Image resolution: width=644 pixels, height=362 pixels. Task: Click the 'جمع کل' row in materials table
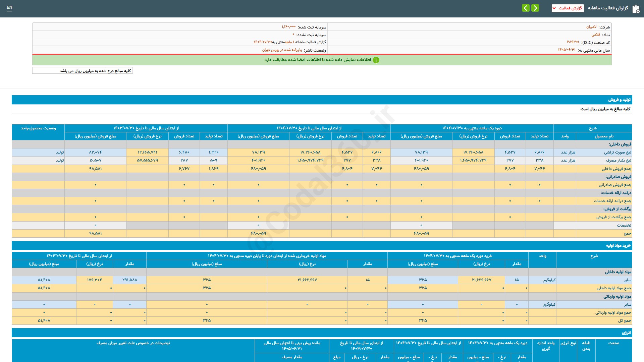click(624, 321)
